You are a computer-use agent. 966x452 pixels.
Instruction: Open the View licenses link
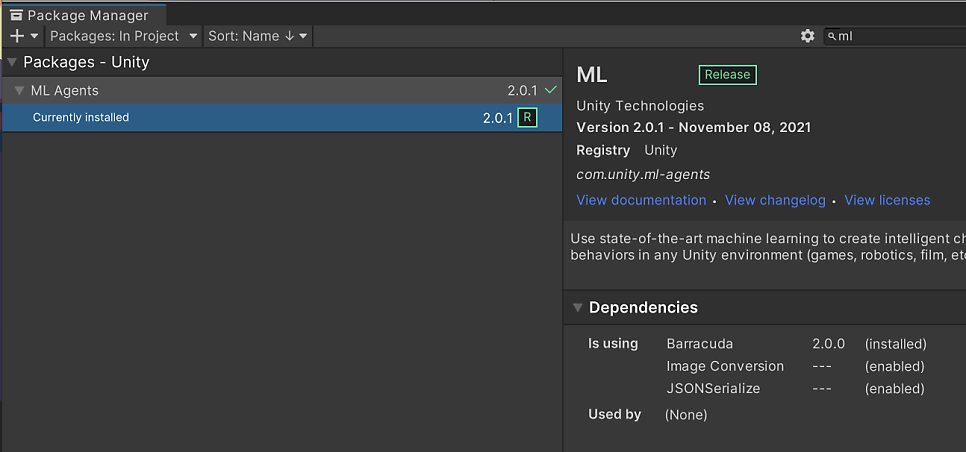pos(887,200)
